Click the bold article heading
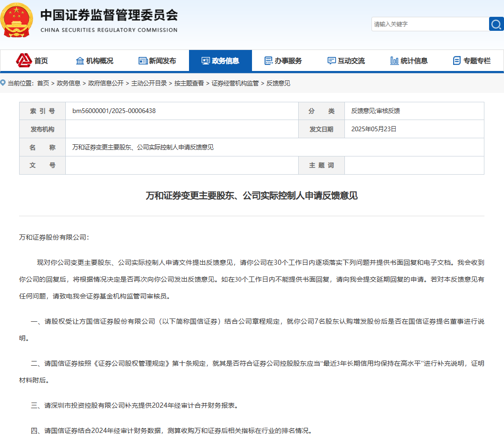 coord(252,196)
